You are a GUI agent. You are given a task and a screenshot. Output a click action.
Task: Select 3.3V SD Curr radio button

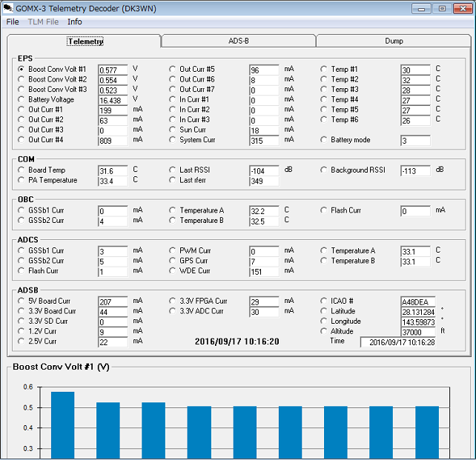point(21,321)
